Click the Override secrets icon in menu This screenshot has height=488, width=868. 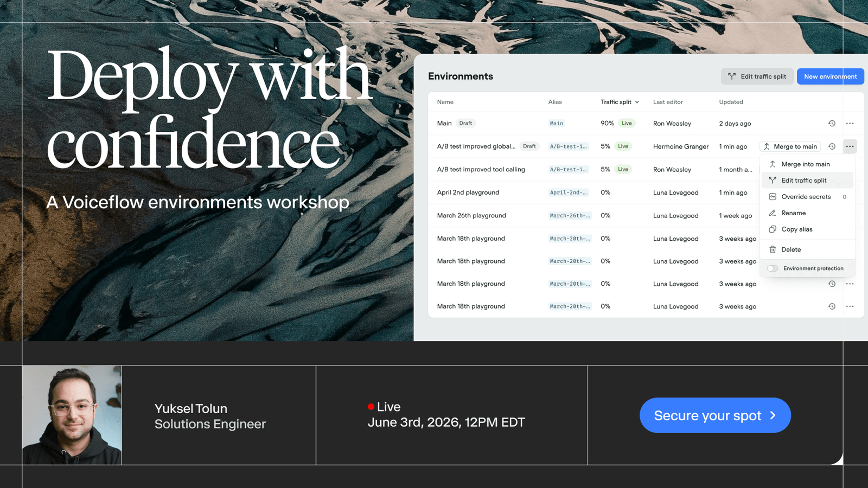click(773, 197)
